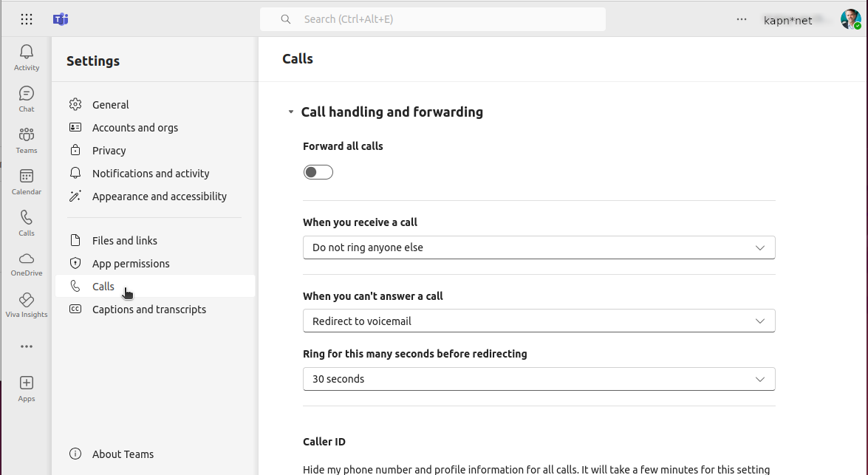Screen dimensions: 868x475
Task: Collapse Call handling and forwarding section
Action: [x=290, y=112]
